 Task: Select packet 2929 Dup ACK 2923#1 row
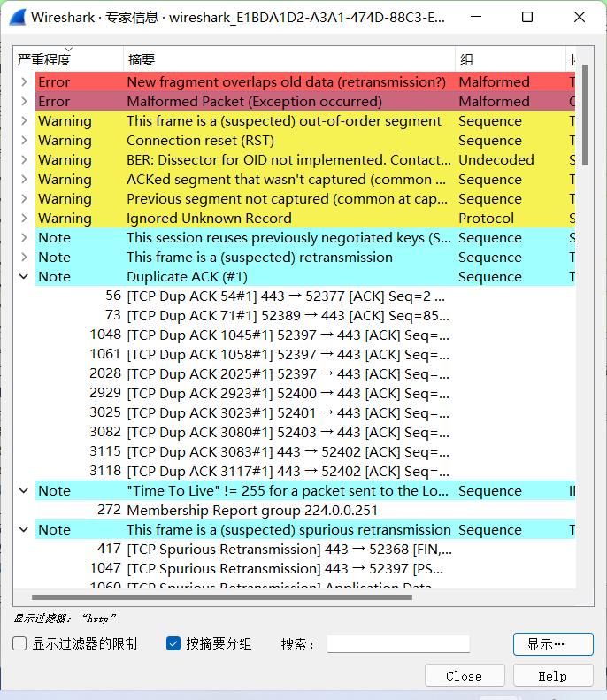pos(295,393)
